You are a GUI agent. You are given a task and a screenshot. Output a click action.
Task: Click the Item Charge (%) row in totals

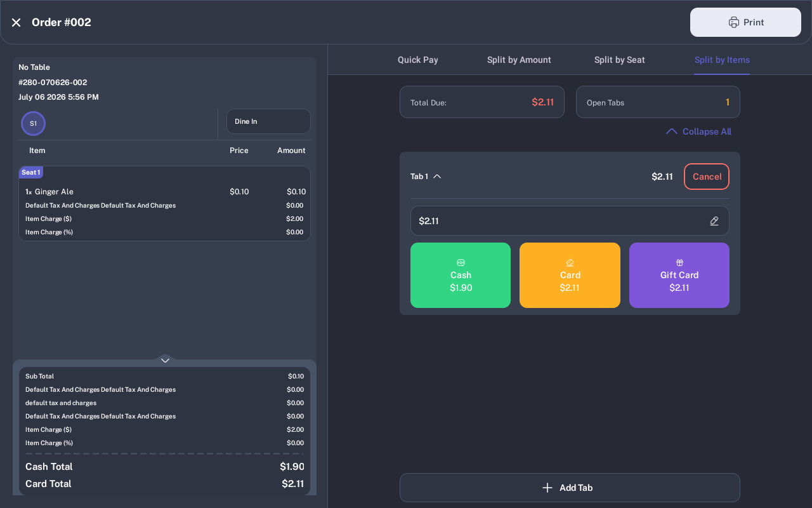[165, 443]
